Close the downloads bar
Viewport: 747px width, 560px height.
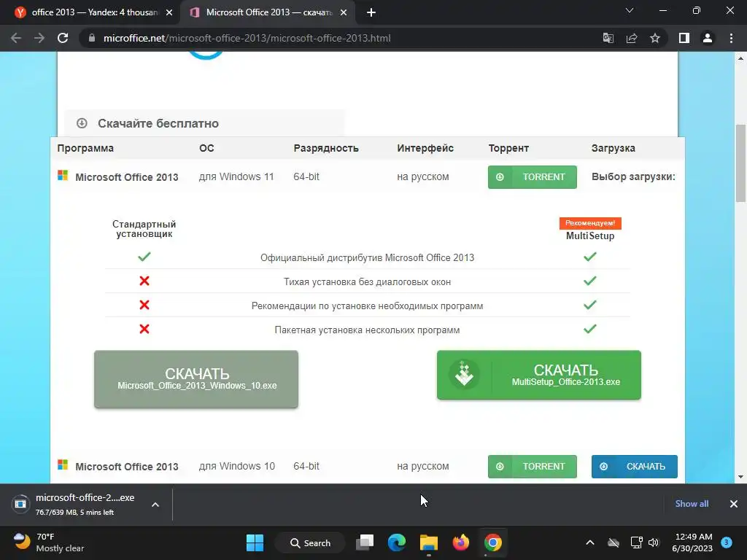click(734, 504)
